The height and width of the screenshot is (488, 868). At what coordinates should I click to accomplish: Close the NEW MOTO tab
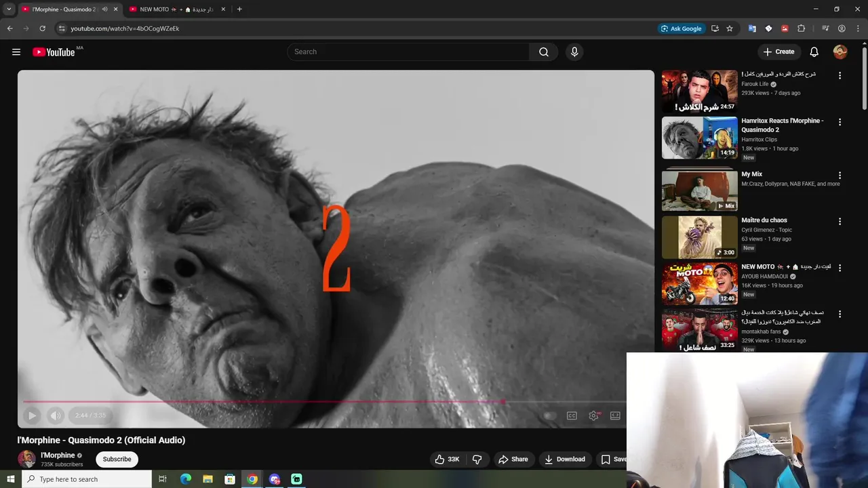coord(223,9)
